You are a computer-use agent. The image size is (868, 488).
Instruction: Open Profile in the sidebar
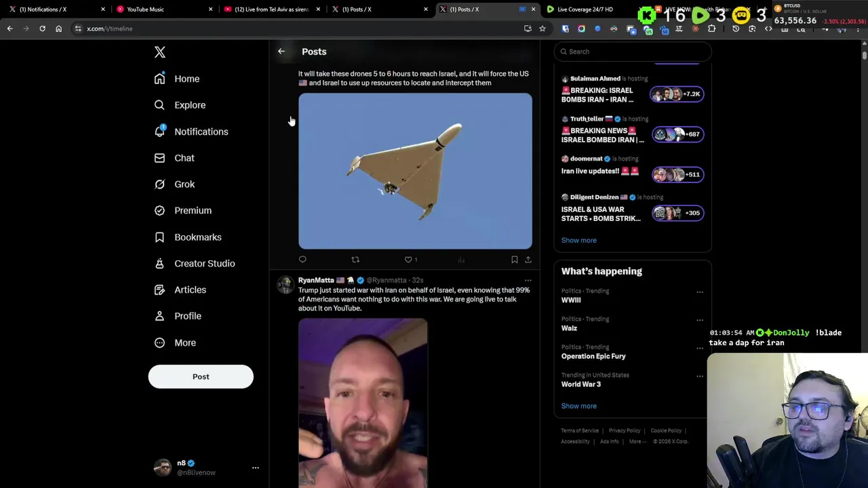click(x=178, y=316)
